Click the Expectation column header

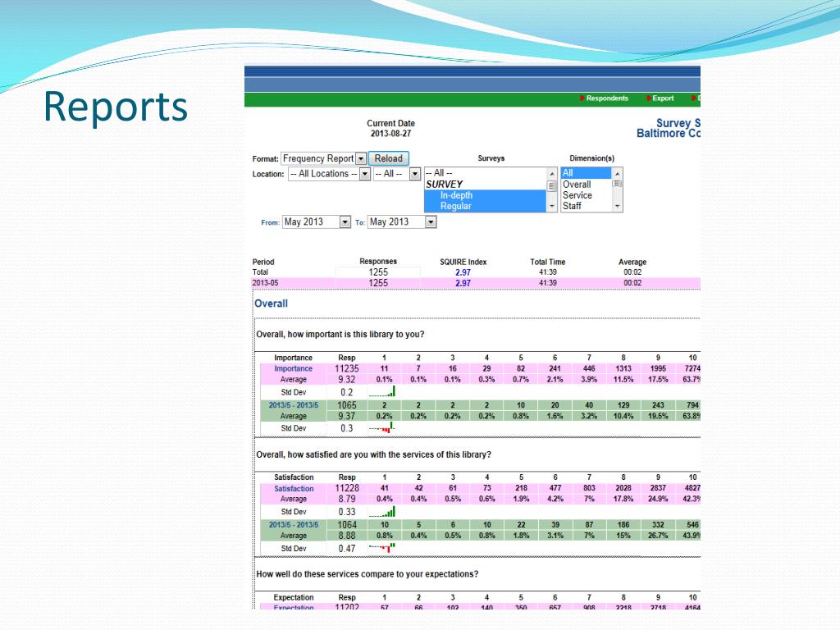coord(294,597)
